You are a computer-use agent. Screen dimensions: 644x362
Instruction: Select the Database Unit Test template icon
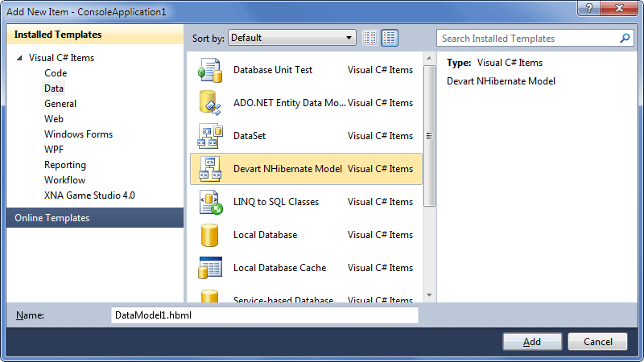pyautogui.click(x=210, y=70)
